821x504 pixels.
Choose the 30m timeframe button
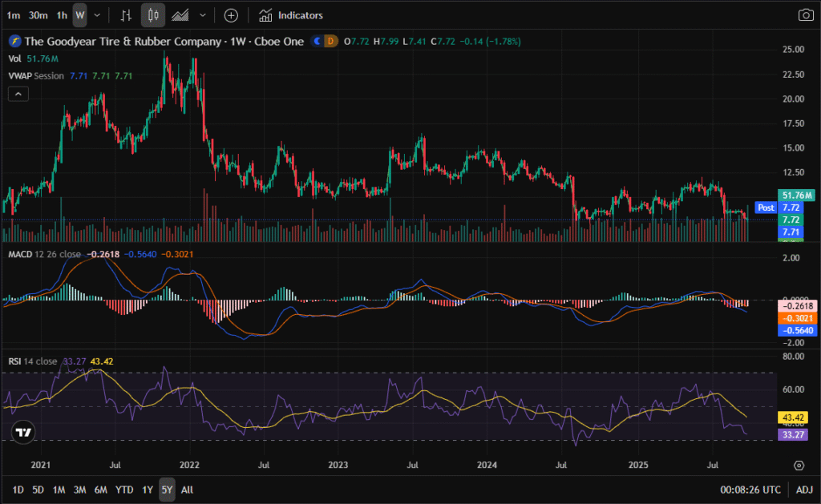[x=38, y=15]
